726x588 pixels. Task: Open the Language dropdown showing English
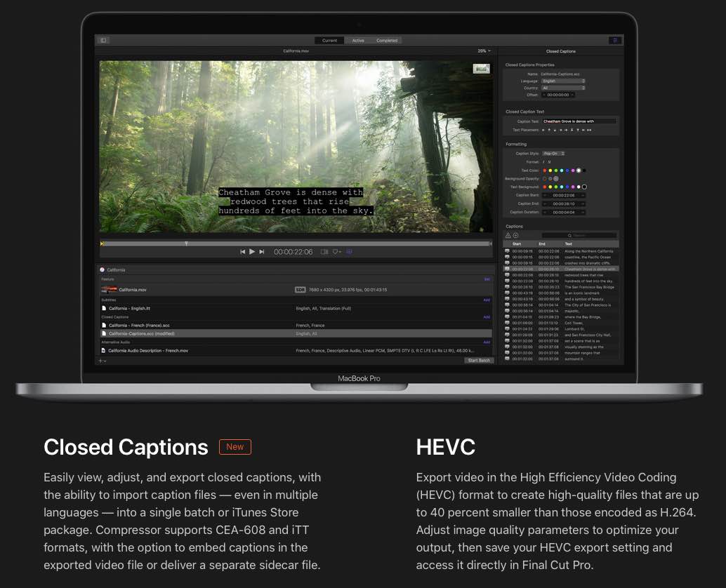pyautogui.click(x=564, y=81)
